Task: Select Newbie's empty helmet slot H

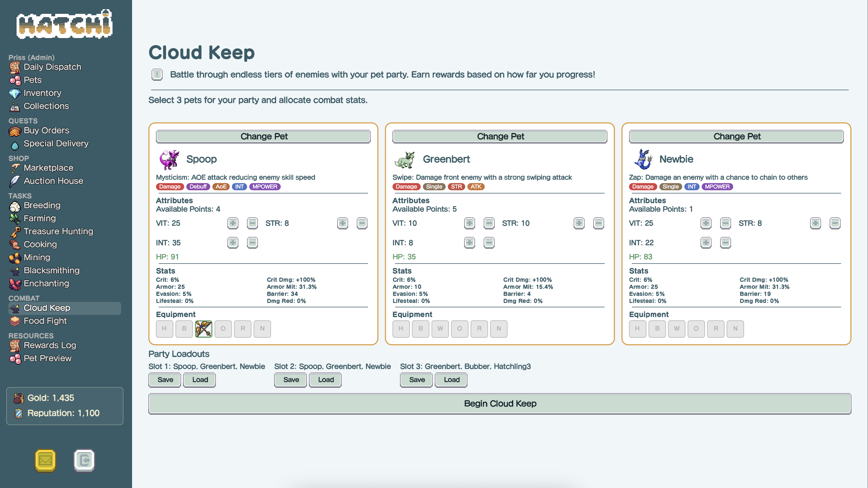Action: [x=637, y=329]
